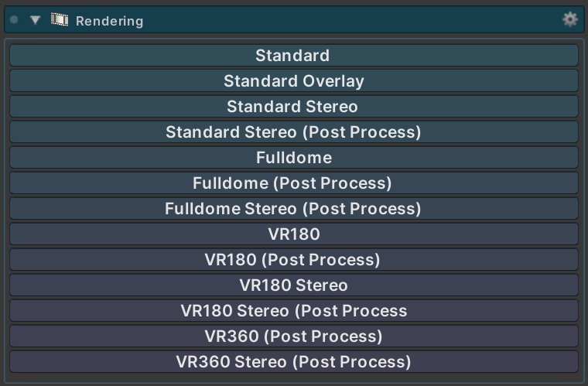
Task: Select Fulldome (Post Process) preset
Action: tap(294, 183)
